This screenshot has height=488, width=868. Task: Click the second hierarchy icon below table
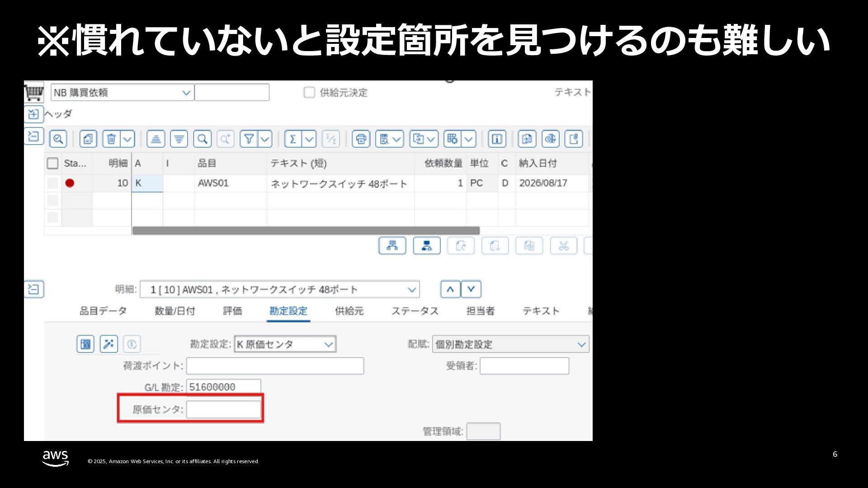click(x=427, y=246)
